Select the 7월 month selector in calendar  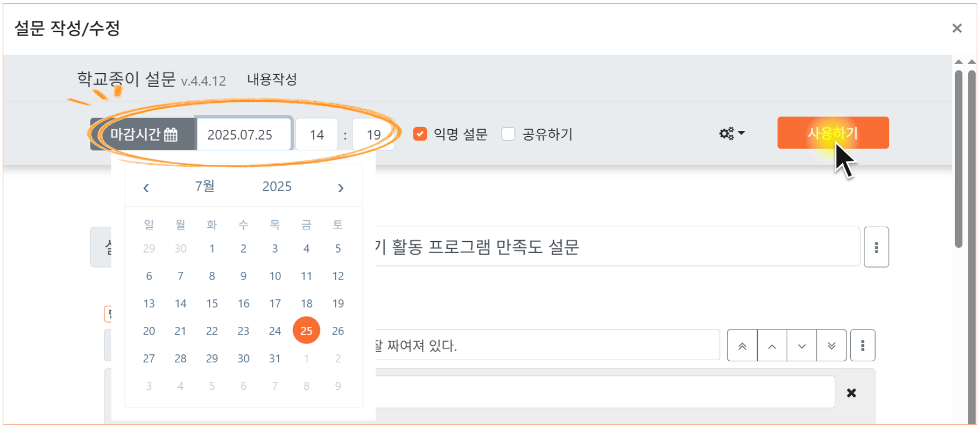click(205, 186)
